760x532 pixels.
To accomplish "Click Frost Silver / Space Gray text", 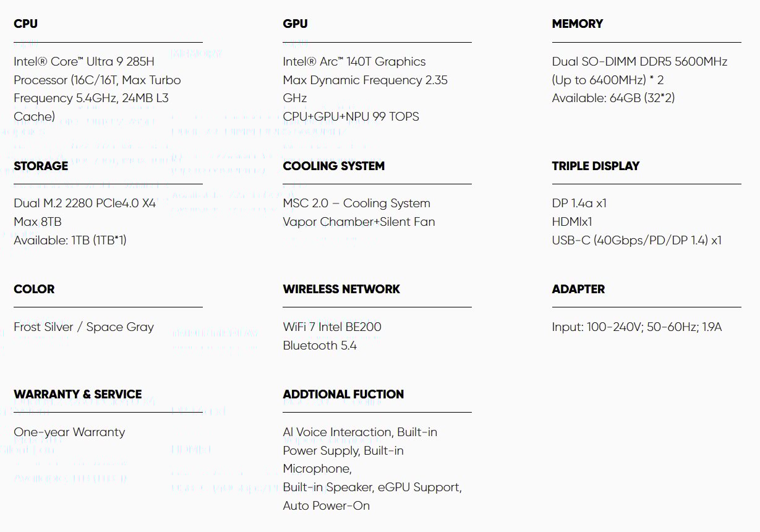I will tap(83, 327).
